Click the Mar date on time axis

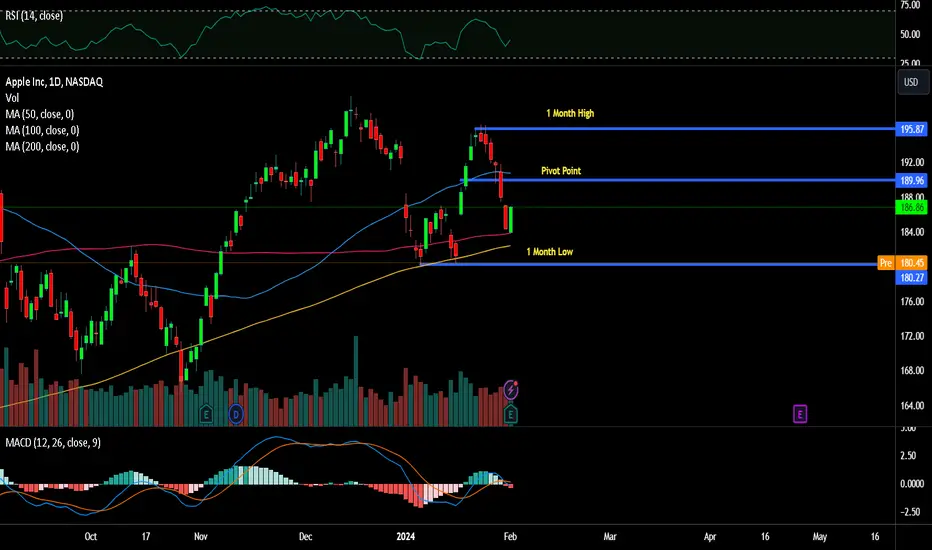click(610, 537)
